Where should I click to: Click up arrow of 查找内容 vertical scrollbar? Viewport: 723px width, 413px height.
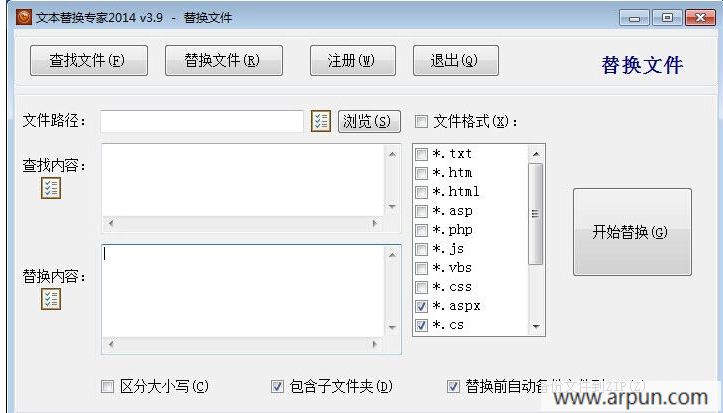[x=392, y=154]
